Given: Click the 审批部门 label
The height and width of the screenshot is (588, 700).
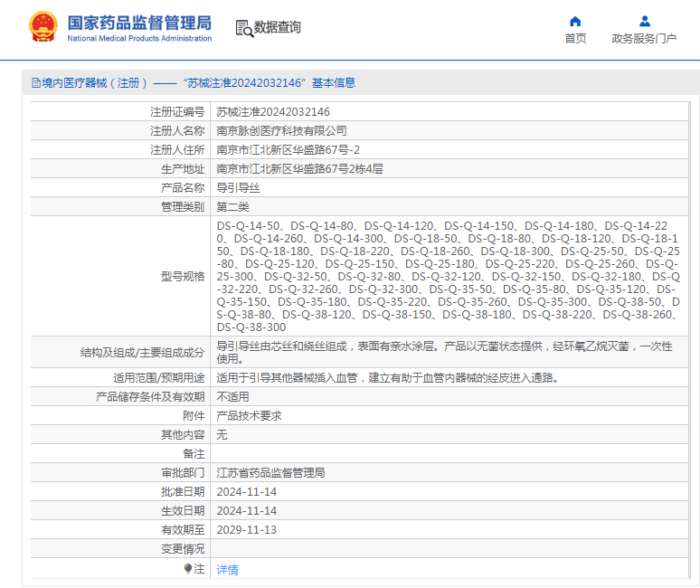Looking at the screenshot, I should (x=183, y=473).
